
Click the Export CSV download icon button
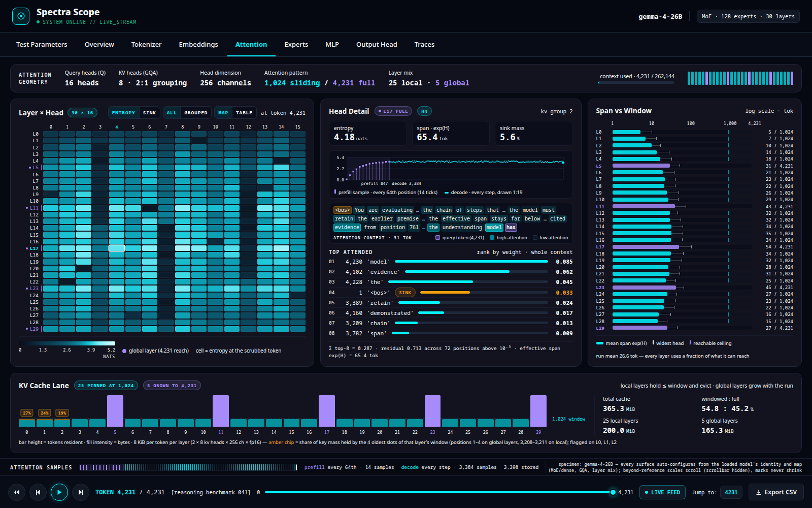click(776, 492)
